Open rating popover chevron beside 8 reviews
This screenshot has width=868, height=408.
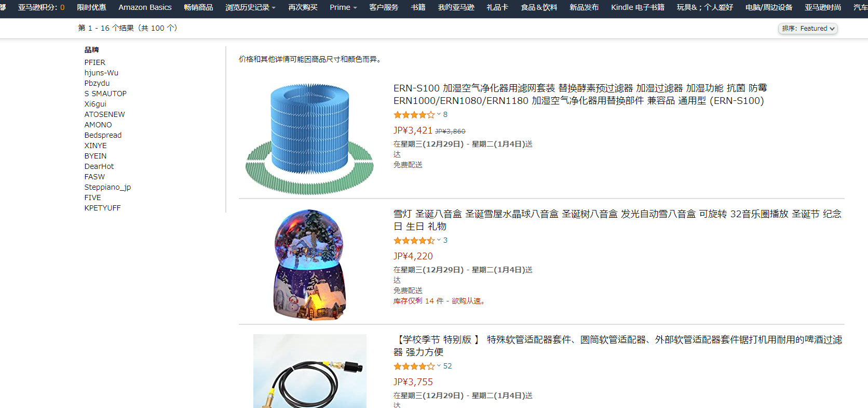439,114
